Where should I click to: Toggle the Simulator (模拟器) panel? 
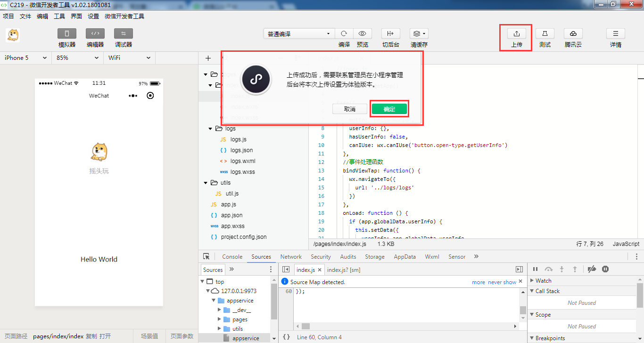(x=67, y=34)
